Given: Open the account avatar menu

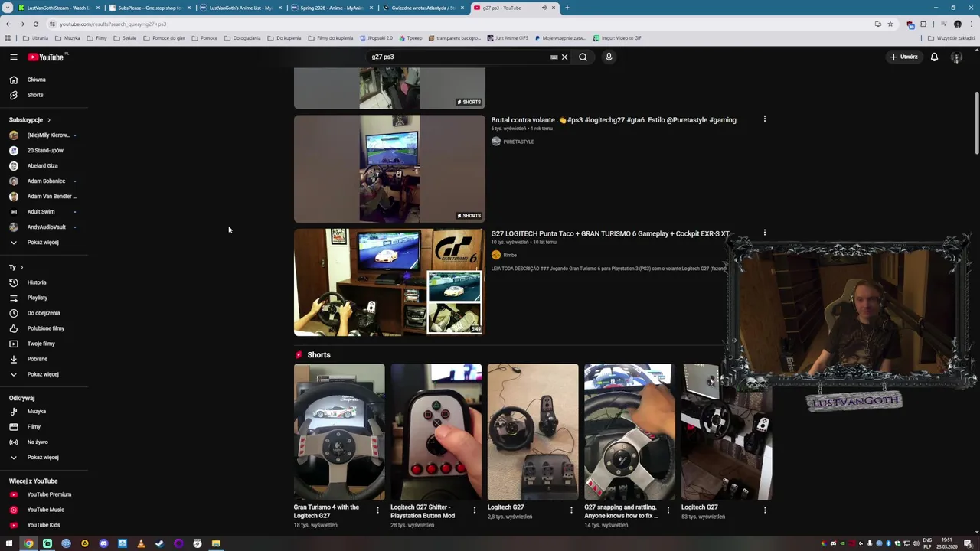Looking at the screenshot, I should click(956, 57).
